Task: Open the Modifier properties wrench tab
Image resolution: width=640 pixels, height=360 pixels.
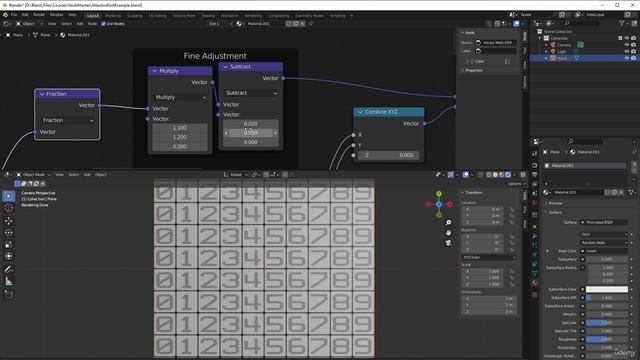Action: point(535,236)
